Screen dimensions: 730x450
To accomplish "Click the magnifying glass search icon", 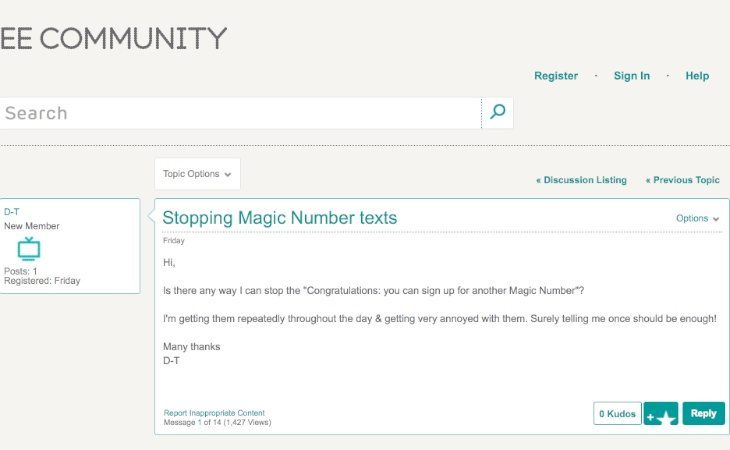I will point(498,112).
